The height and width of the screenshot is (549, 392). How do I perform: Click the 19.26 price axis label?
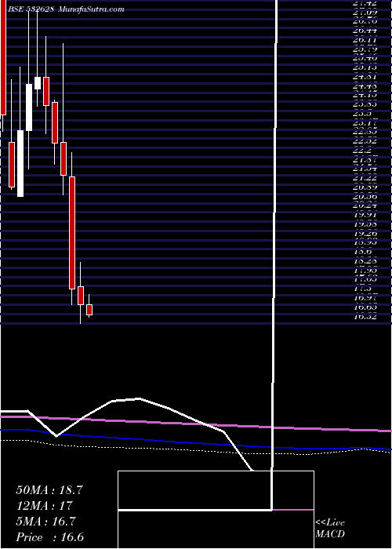pyautogui.click(x=365, y=233)
